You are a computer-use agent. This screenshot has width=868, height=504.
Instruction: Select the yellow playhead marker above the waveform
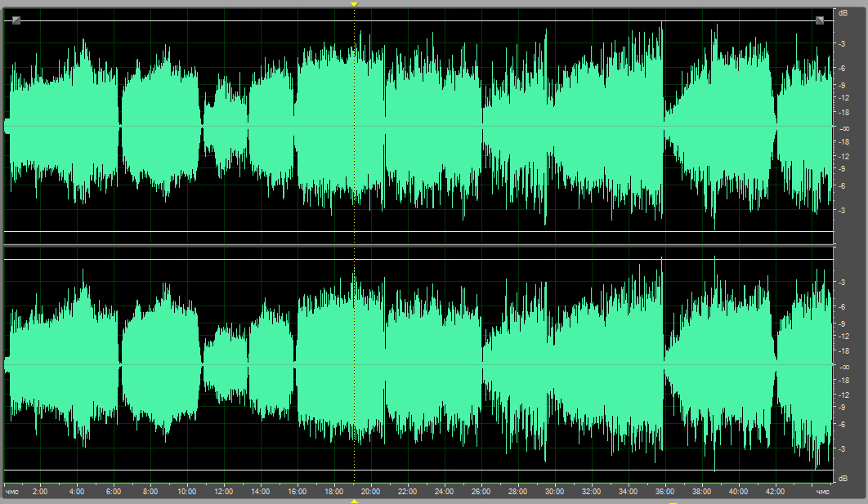pyautogui.click(x=354, y=5)
